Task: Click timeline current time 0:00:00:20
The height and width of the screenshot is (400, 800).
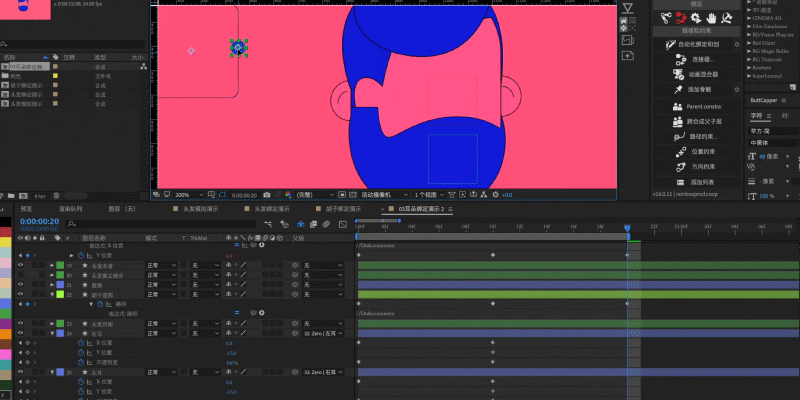Action: (39, 221)
